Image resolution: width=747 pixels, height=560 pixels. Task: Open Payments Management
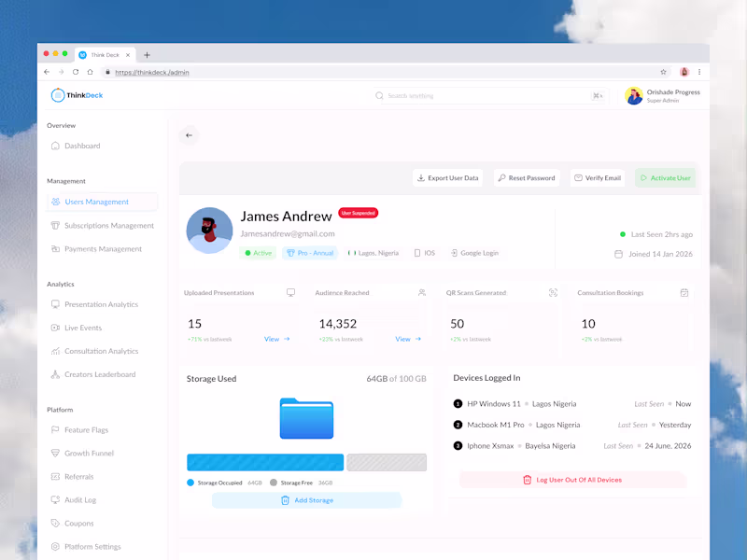96,248
